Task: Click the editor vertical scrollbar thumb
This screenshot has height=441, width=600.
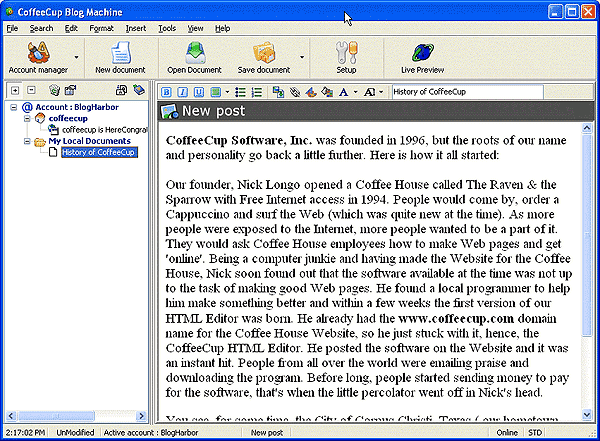Action: 587,235
